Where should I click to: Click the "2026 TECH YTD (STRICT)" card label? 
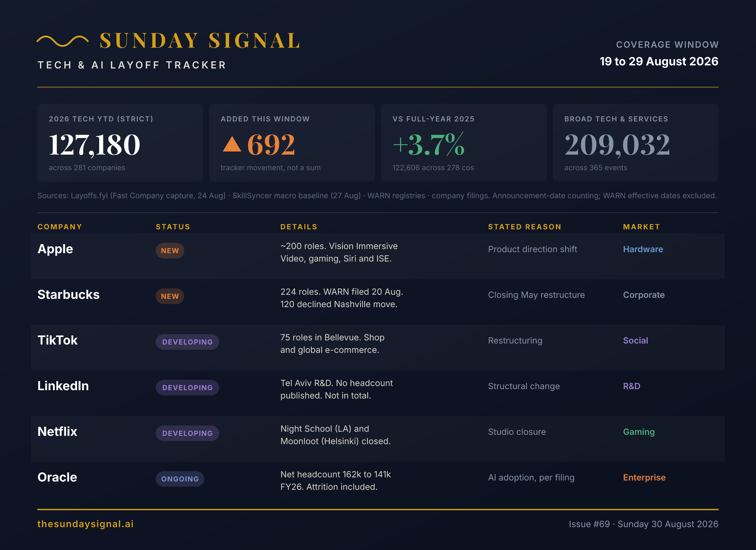click(x=101, y=119)
